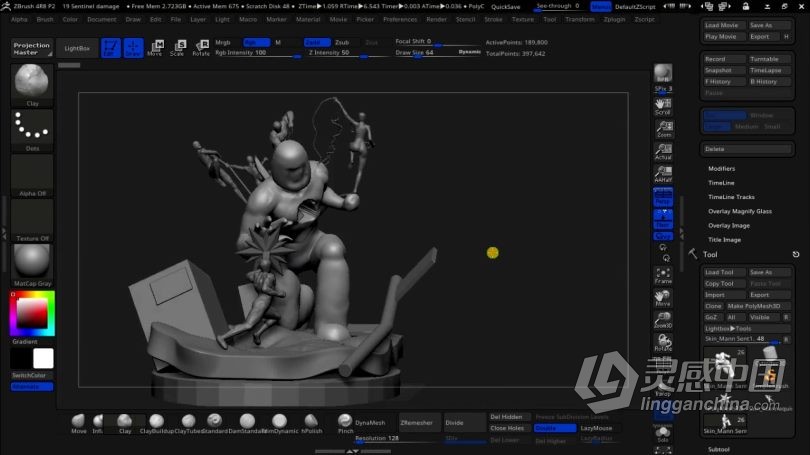Adjust the Draw Size slider

click(438, 53)
